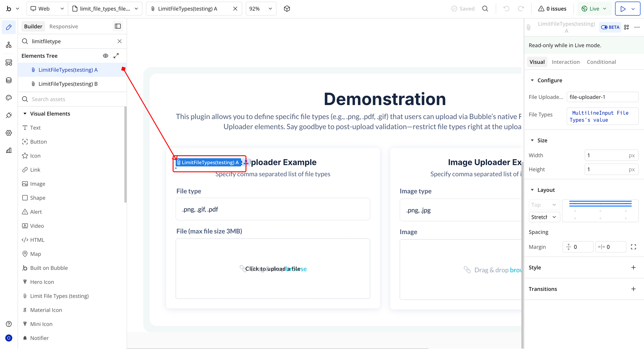Select LimitFileTypes(testing) B in tree
This screenshot has height=349, width=644.
point(68,84)
